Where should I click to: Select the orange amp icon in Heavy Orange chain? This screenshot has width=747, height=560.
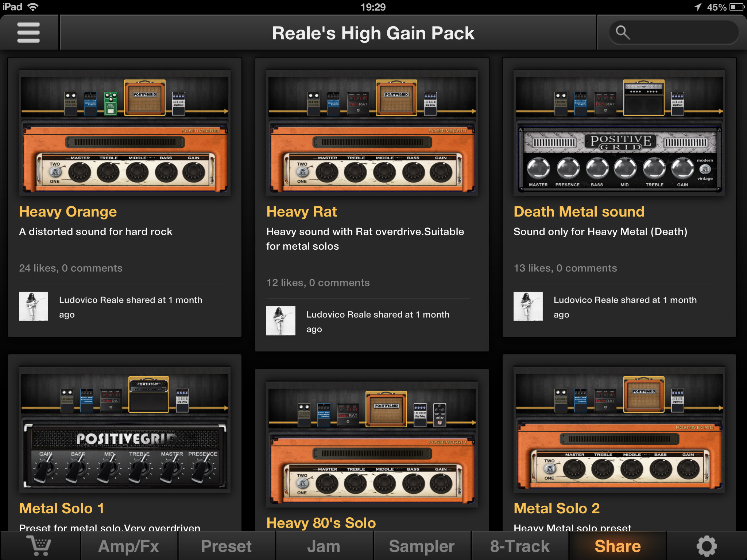coord(145,98)
